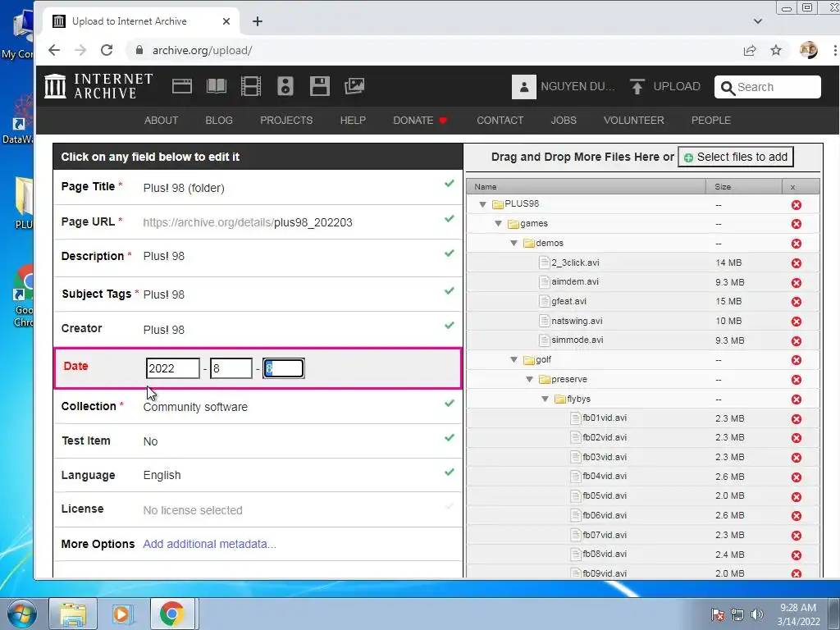
Task: Remove the PLUS98 folder
Action: (x=796, y=204)
